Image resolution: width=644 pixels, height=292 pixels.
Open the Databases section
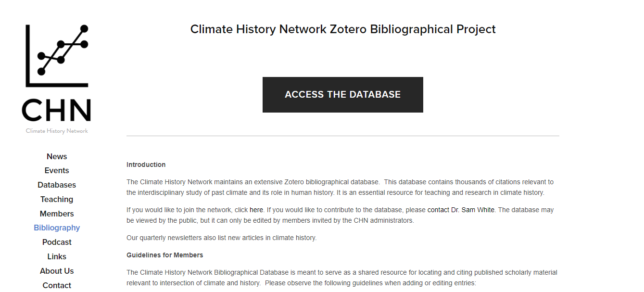(x=57, y=185)
